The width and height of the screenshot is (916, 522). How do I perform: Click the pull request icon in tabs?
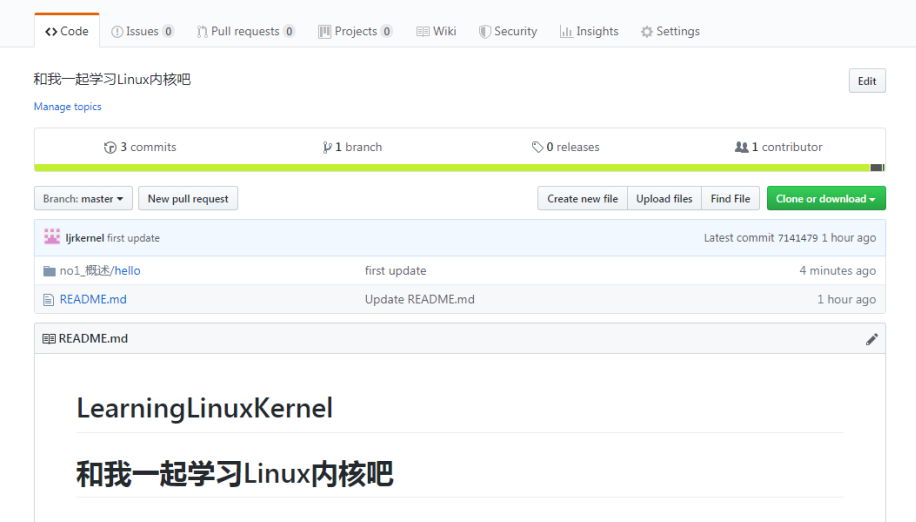[x=202, y=32]
